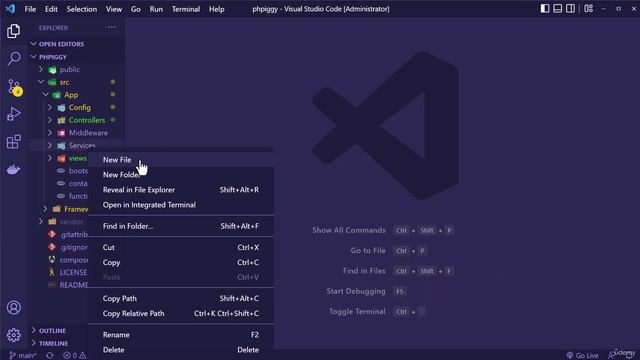Image resolution: width=640 pixels, height=360 pixels.
Task: Open the Docker view icon
Action: [13, 169]
